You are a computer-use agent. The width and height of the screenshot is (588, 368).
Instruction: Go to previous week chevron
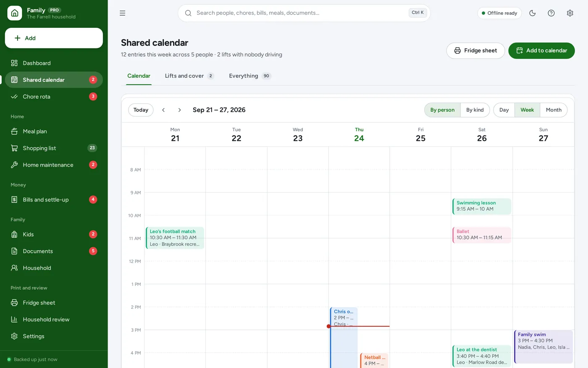tap(163, 110)
